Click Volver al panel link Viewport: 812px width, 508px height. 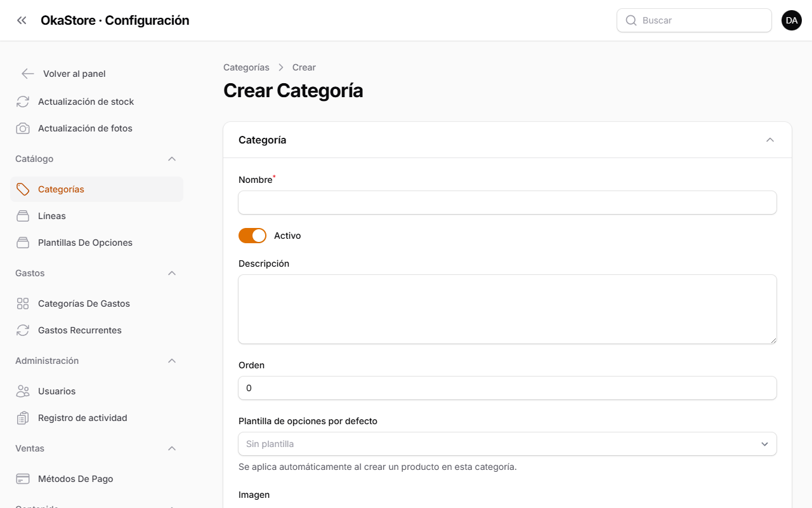point(74,74)
